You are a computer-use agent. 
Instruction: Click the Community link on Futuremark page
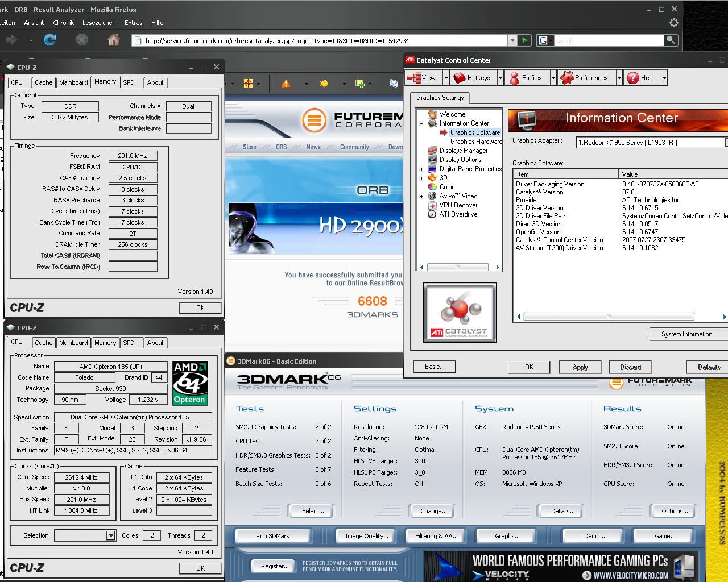tap(354, 147)
